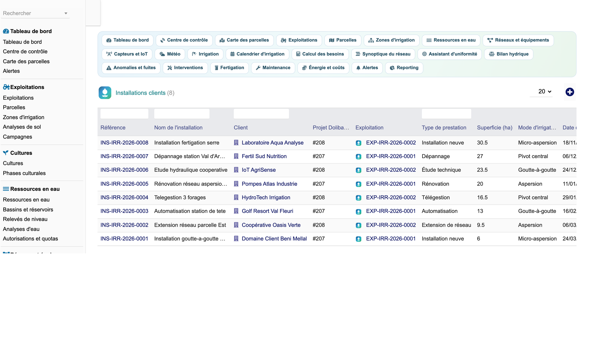This screenshot has width=589, height=364.
Task: Open reference link INS-IRR-2026-0008
Action: 124,143
